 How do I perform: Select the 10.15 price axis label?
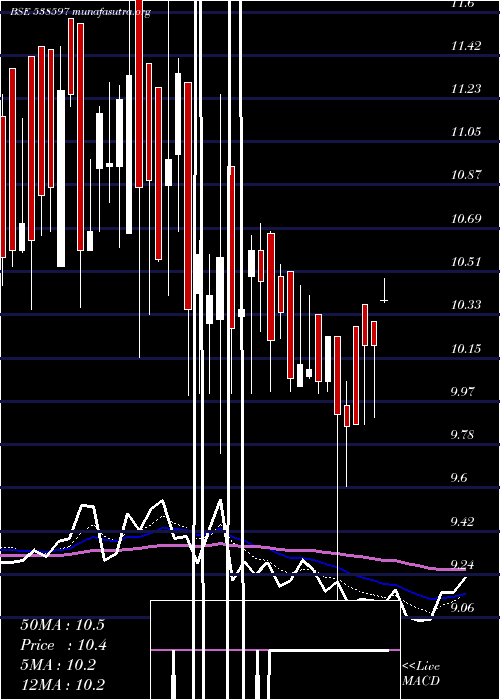[x=466, y=348]
